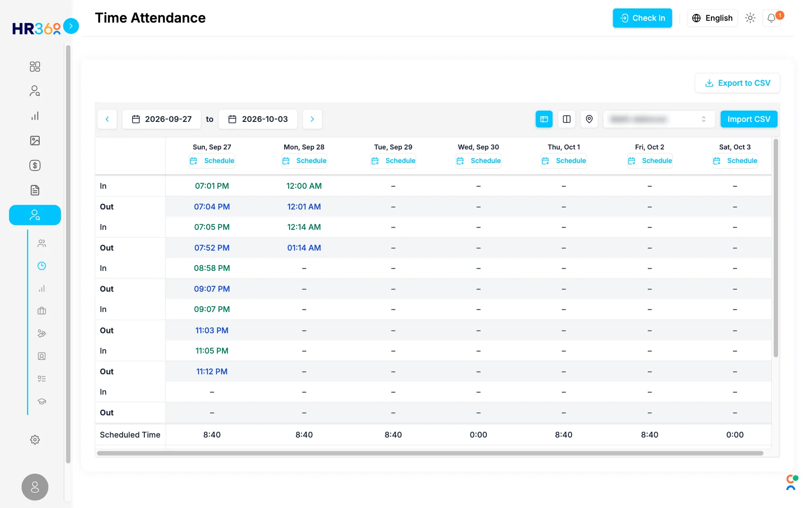Image resolution: width=812 pixels, height=508 pixels.
Task: Open the document icon in sidebar
Action: 35,190
